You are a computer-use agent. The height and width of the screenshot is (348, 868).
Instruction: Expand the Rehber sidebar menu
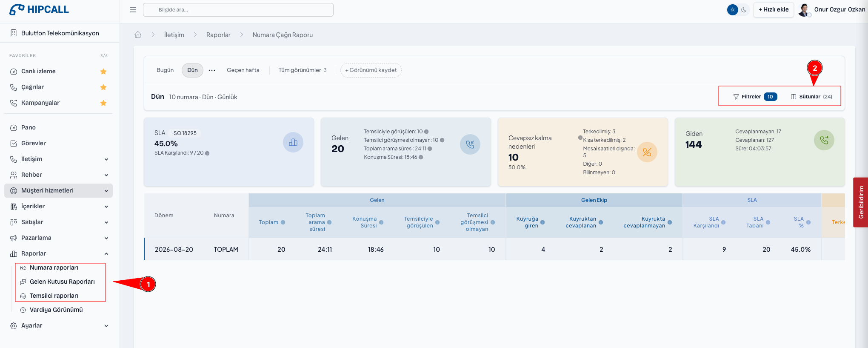[x=59, y=175]
